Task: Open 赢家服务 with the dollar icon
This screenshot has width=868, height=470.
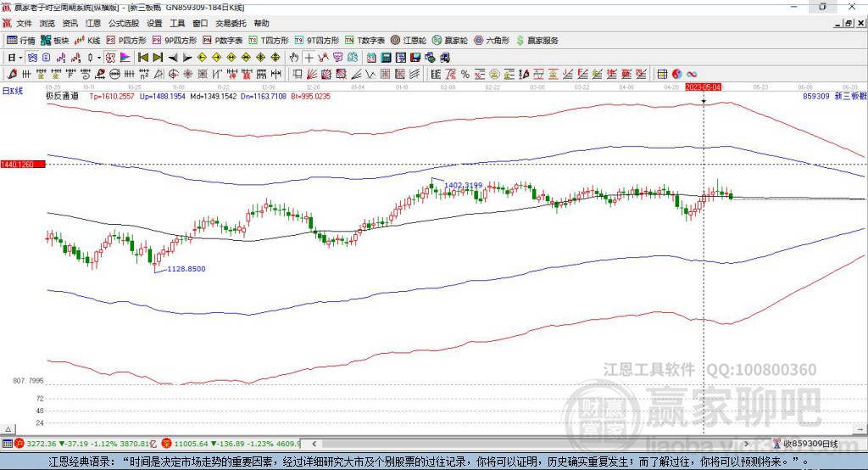Action: click(537, 41)
